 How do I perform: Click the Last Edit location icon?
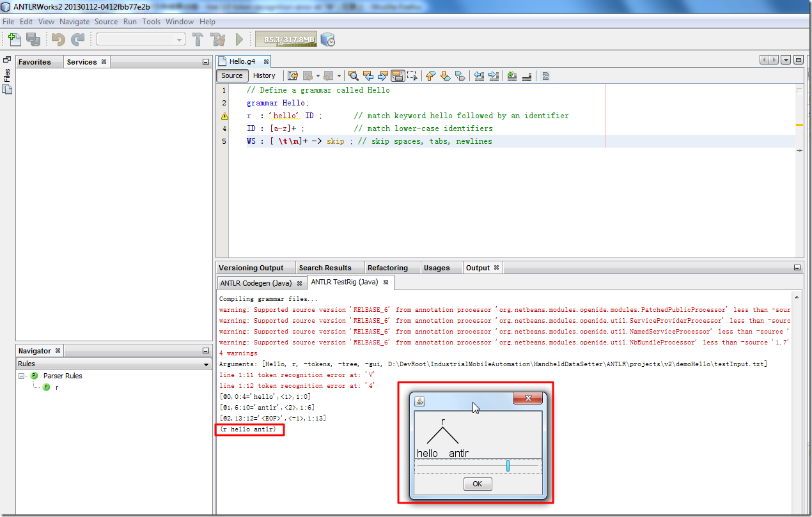(x=292, y=75)
